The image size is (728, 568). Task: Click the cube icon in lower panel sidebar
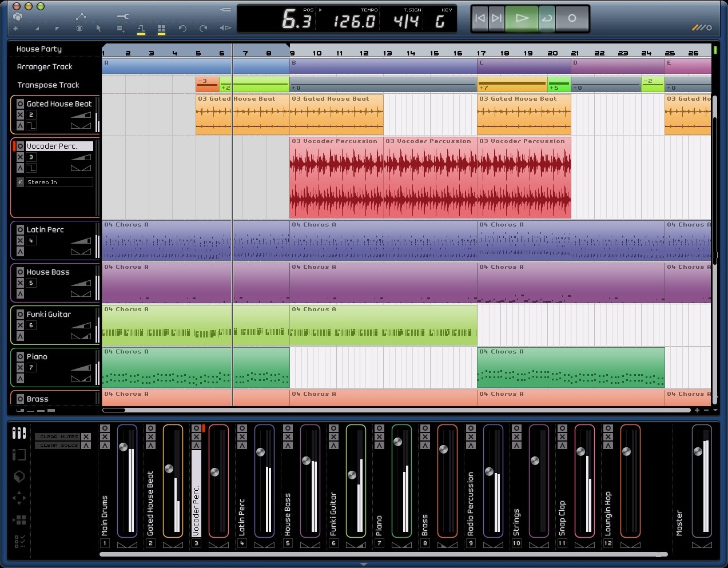coord(19,476)
